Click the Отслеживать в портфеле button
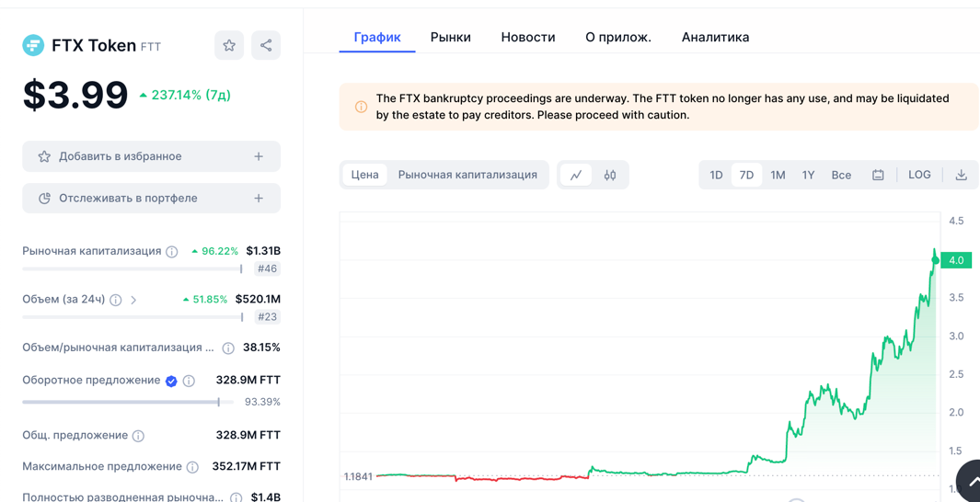980x502 pixels. (x=151, y=198)
